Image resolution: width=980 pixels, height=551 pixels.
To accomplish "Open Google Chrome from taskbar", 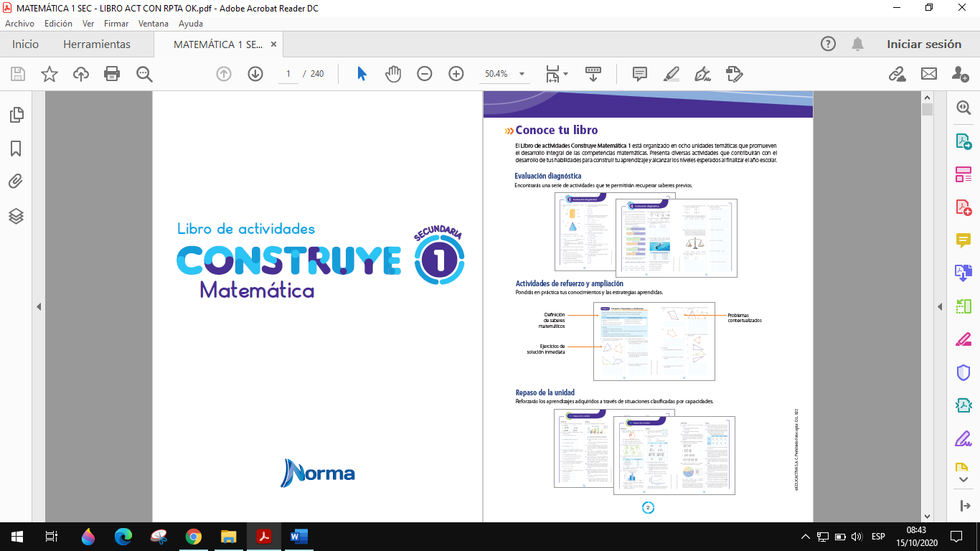I will point(193,536).
